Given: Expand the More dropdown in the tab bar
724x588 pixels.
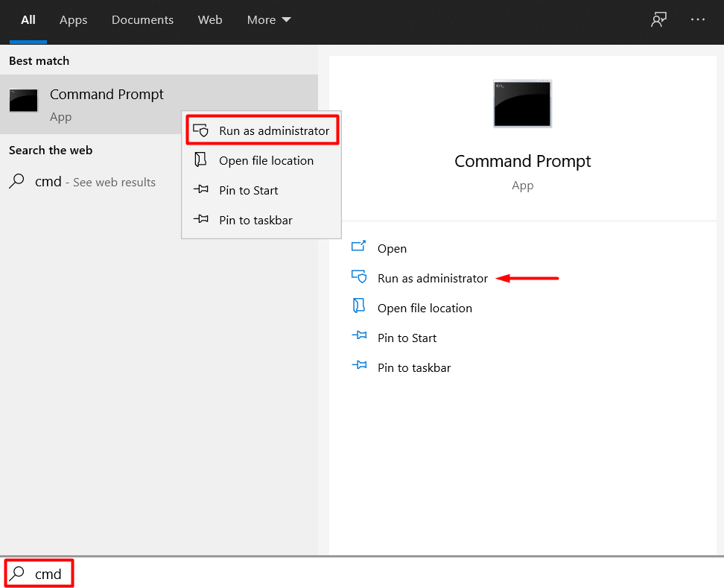Looking at the screenshot, I should coord(268,20).
